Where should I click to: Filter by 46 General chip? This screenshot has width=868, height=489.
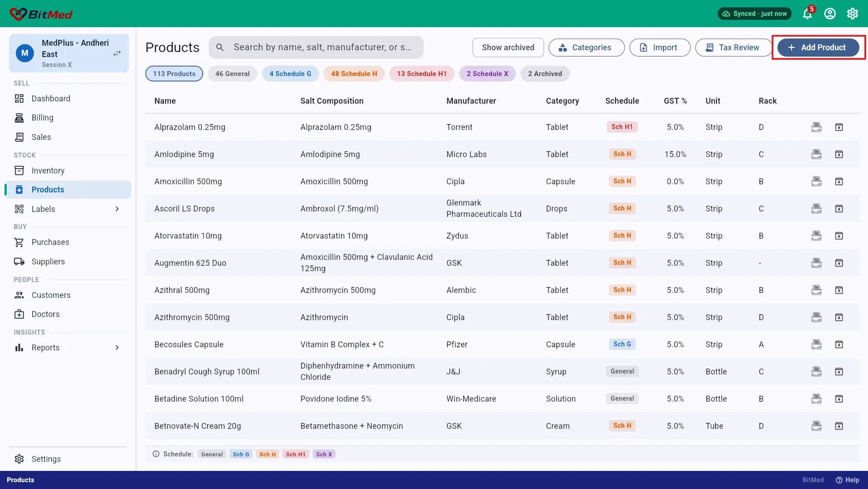click(x=232, y=74)
